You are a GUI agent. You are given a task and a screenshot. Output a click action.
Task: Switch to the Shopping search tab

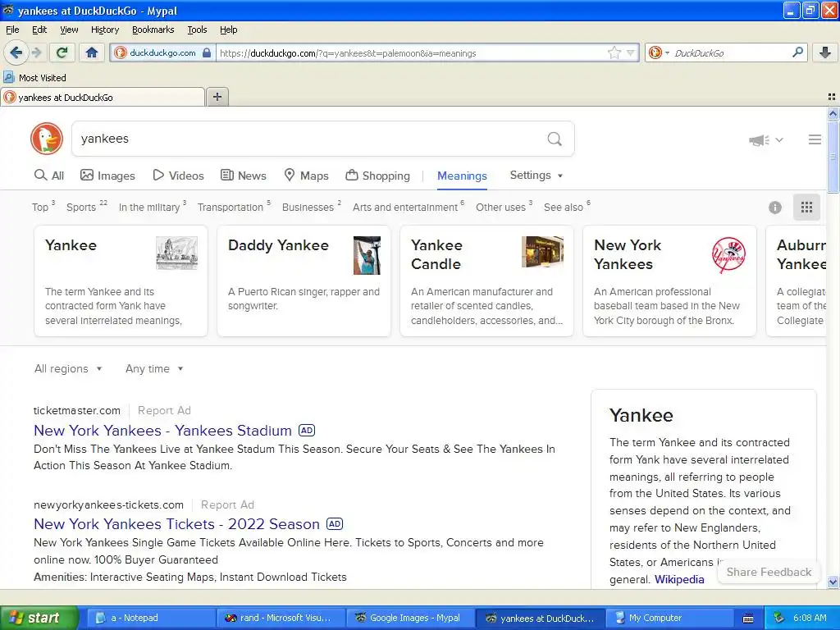377,176
